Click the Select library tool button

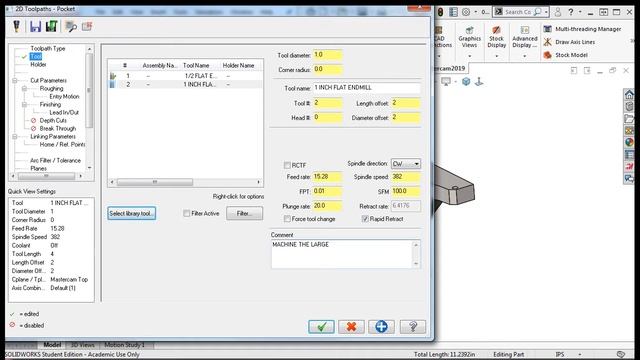click(131, 213)
